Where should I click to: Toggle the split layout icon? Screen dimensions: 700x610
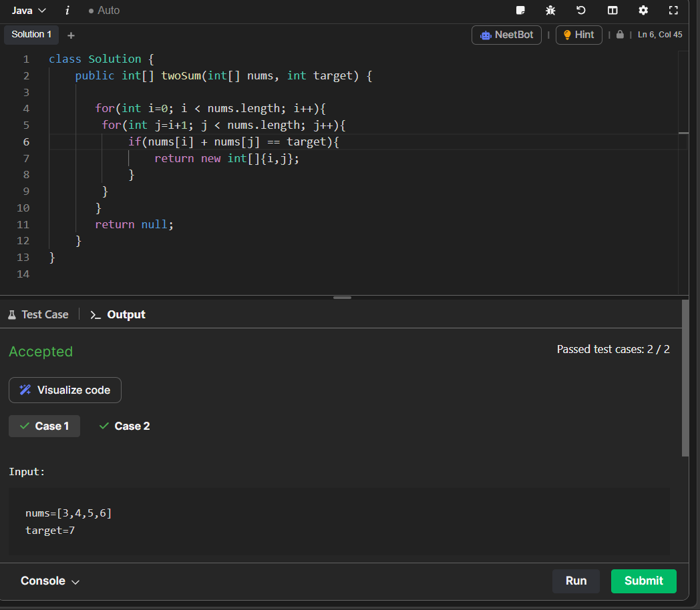[612, 10]
